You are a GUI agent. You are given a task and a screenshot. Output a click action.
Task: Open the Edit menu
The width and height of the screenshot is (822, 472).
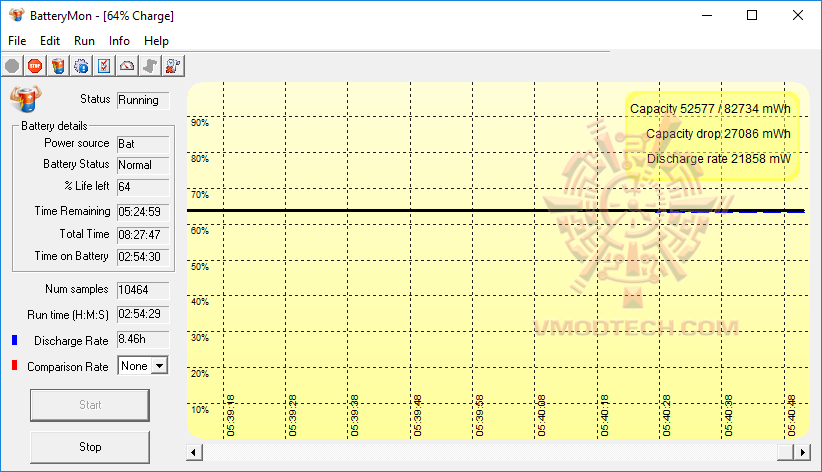(50, 41)
